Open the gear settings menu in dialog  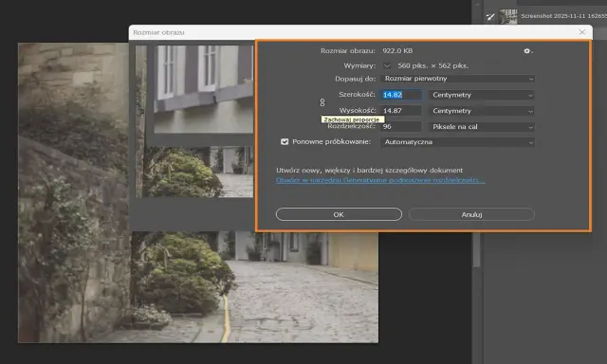(527, 51)
